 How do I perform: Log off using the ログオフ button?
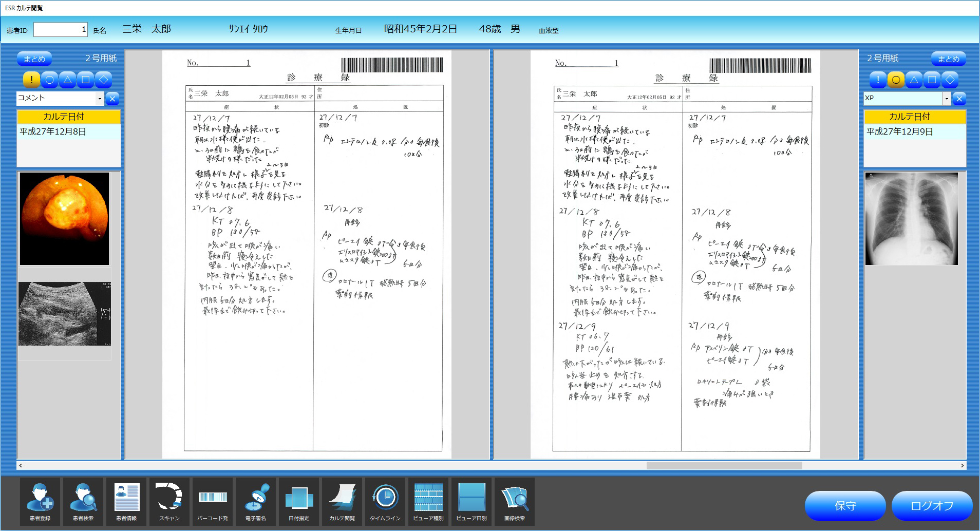pyautogui.click(x=931, y=505)
